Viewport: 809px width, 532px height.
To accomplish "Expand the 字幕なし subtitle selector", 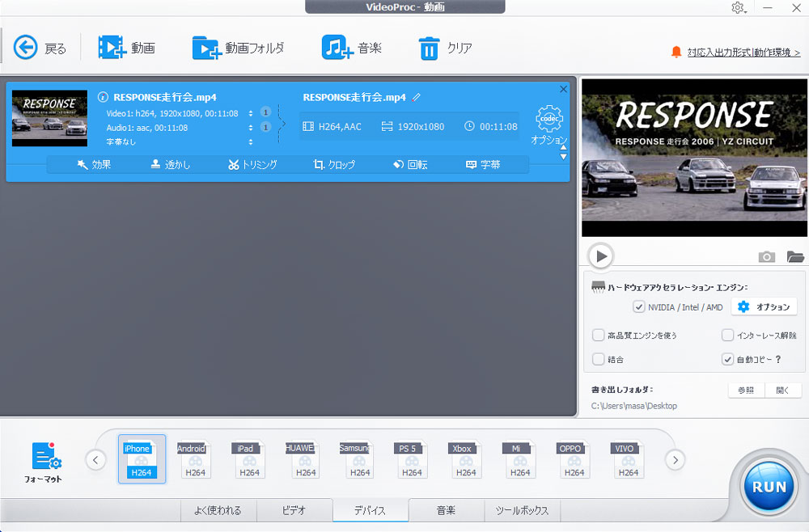I will [251, 141].
